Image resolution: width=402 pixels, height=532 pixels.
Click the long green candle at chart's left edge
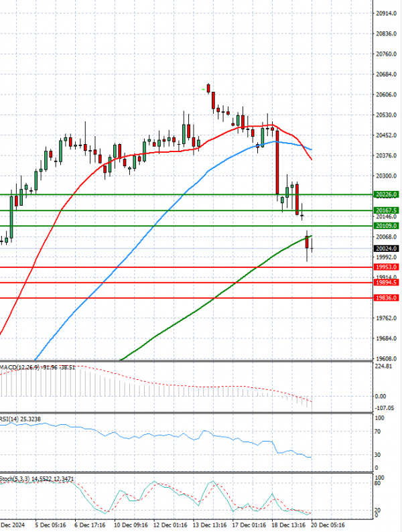(x=11, y=217)
